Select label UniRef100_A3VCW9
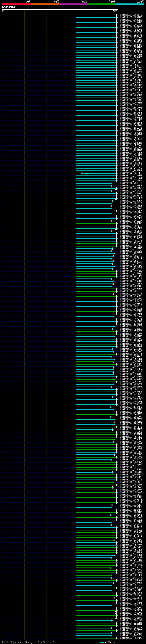146x644 pixels. (x=131, y=608)
